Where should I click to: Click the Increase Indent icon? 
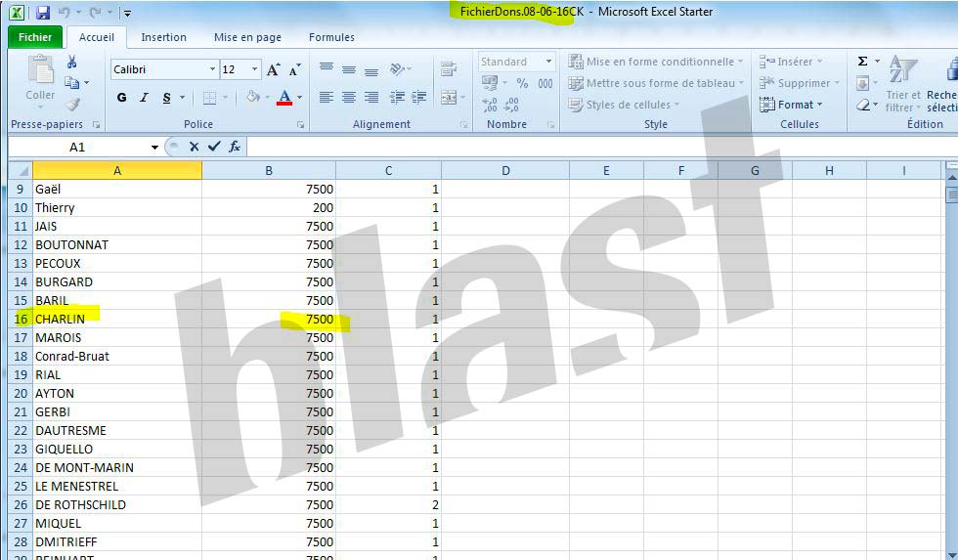pyautogui.click(x=419, y=97)
